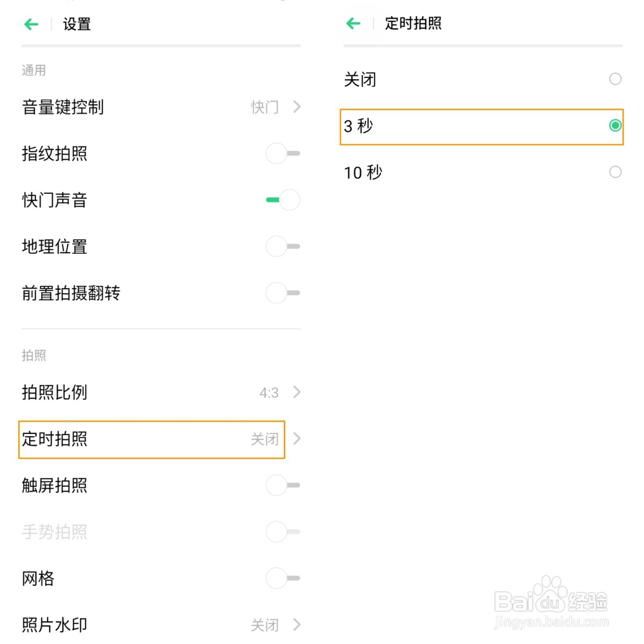The height and width of the screenshot is (644, 644).
Task: Select the 3 秒 timer option
Action: [x=616, y=126]
